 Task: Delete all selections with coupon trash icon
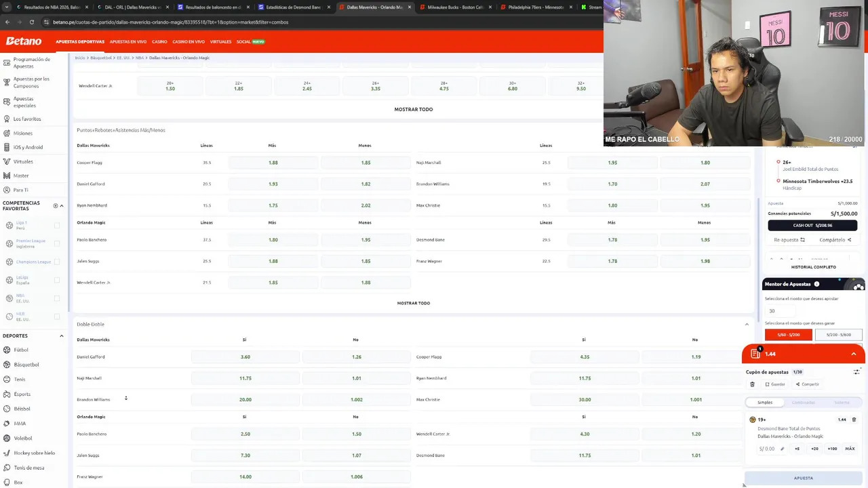coord(752,384)
